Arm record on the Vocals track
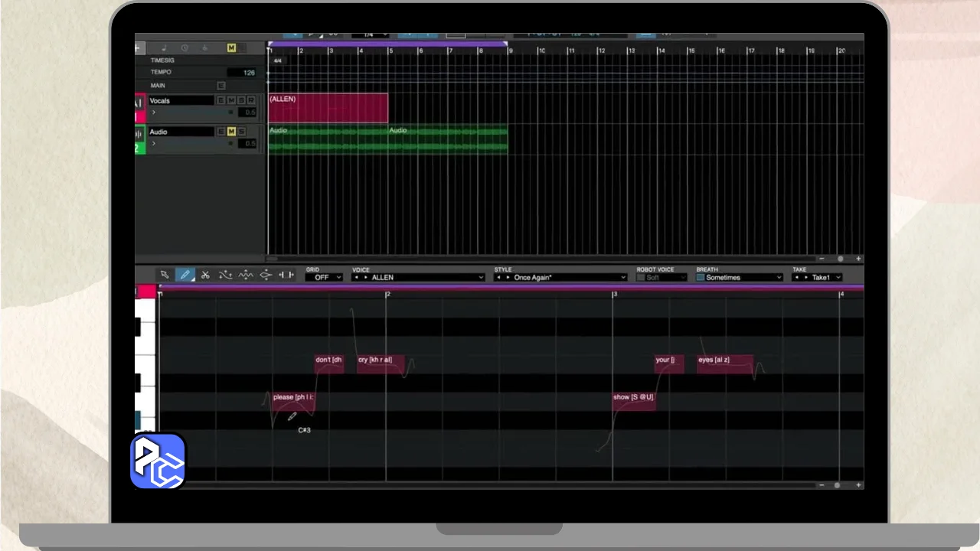Viewport: 980px width, 551px height. (250, 100)
